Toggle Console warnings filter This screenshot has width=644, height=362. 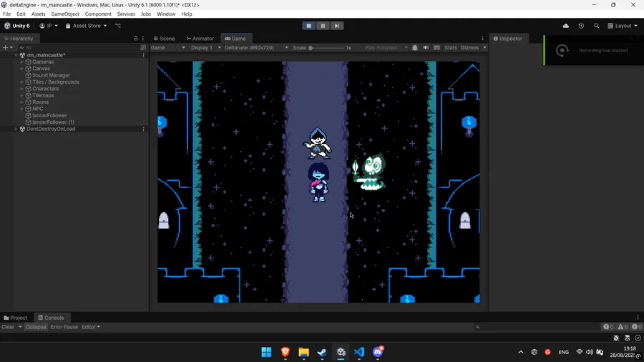pos(623,327)
